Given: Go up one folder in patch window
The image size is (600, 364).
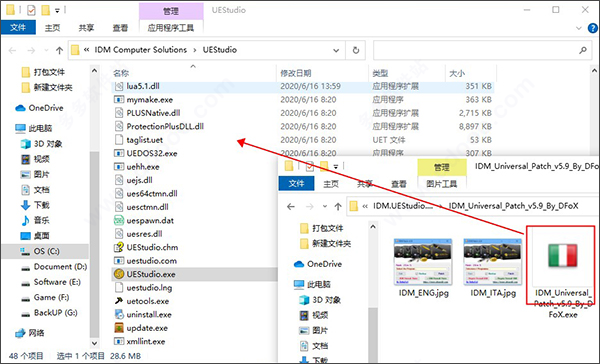Looking at the screenshot, I should (338, 207).
